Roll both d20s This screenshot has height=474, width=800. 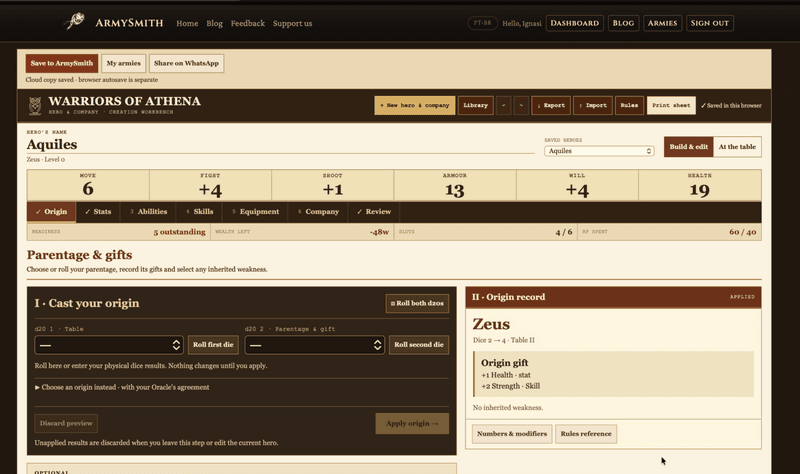pos(417,303)
